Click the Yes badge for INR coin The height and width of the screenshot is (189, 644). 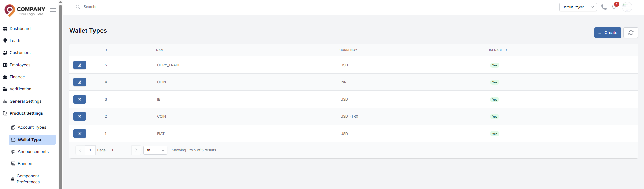click(494, 82)
